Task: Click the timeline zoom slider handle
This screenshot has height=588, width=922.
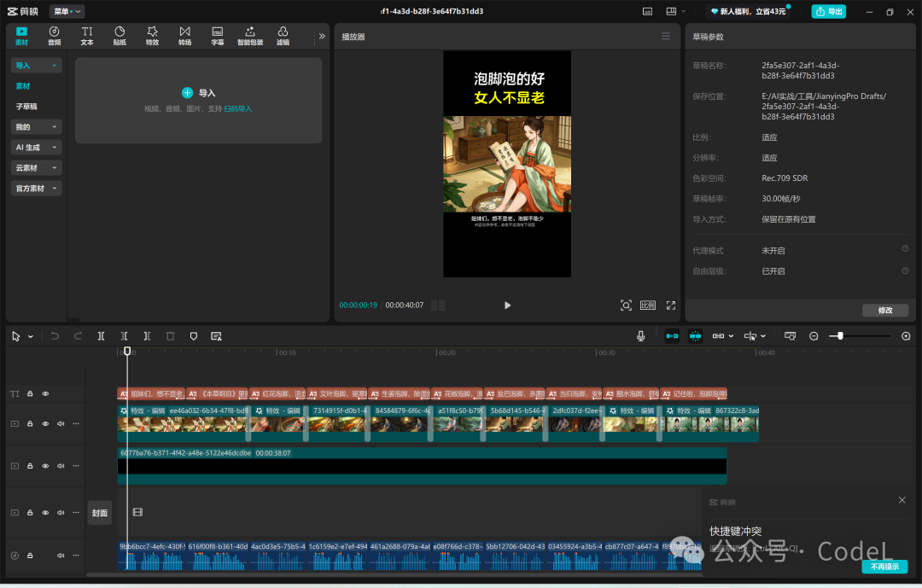Action: [x=840, y=335]
